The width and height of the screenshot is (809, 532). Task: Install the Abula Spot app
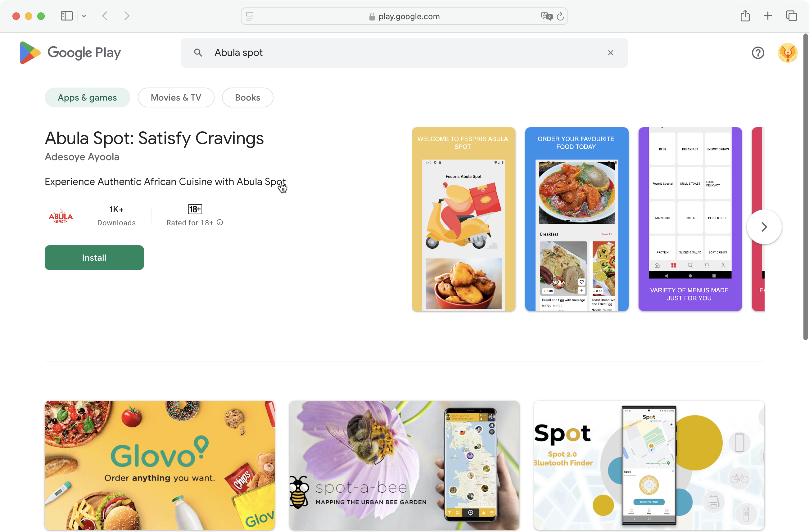(94, 258)
